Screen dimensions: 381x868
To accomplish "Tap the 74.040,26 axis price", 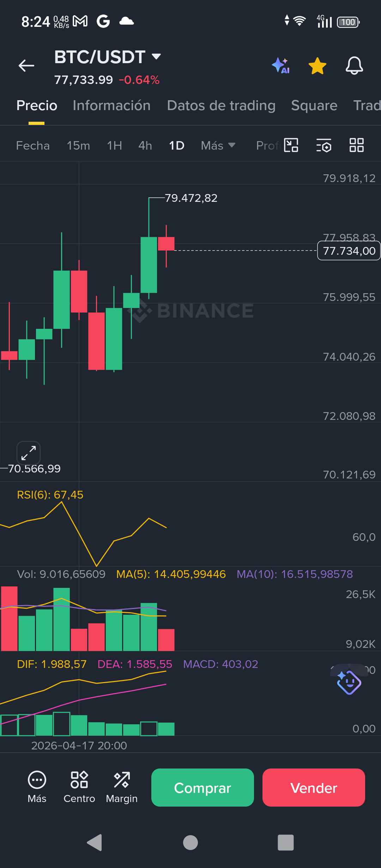I will click(349, 357).
